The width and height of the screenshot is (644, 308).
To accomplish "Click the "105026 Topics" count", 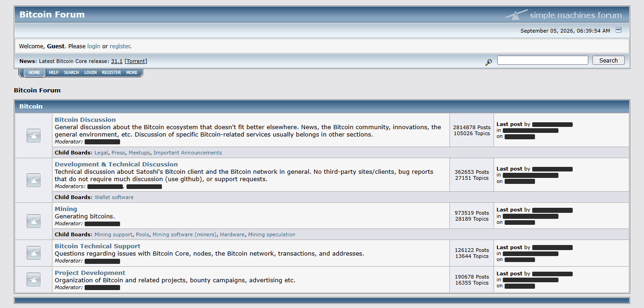I will (472, 133).
